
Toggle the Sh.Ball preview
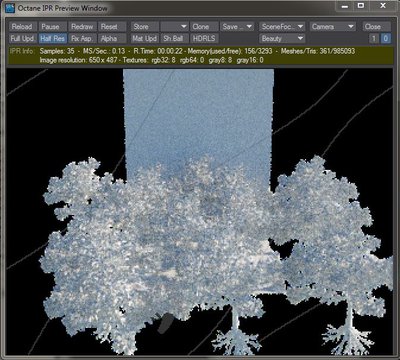(174, 38)
